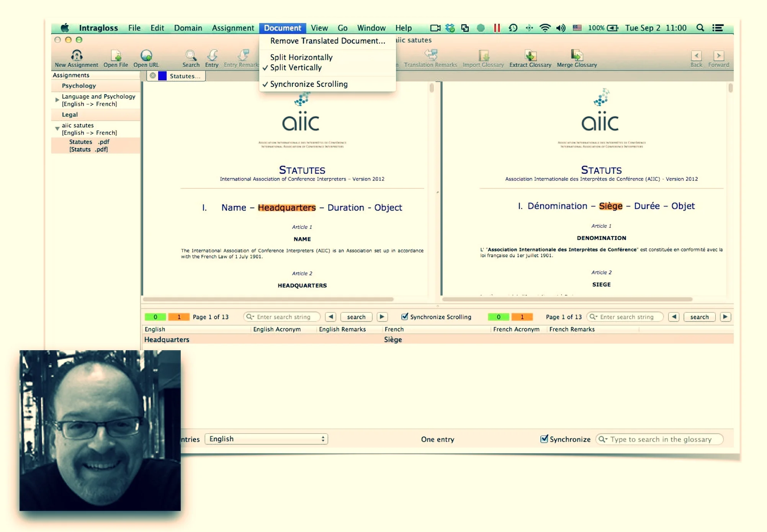Click the Search magnifier toolbar icon

point(191,55)
